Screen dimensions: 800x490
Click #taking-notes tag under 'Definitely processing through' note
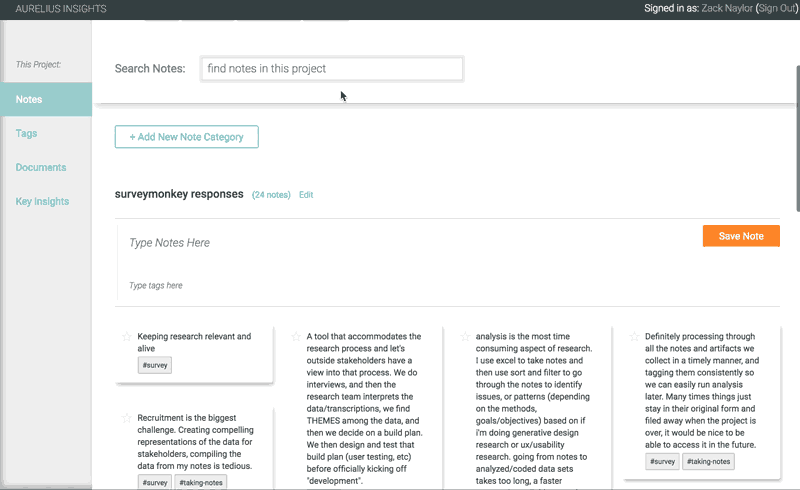click(x=709, y=461)
